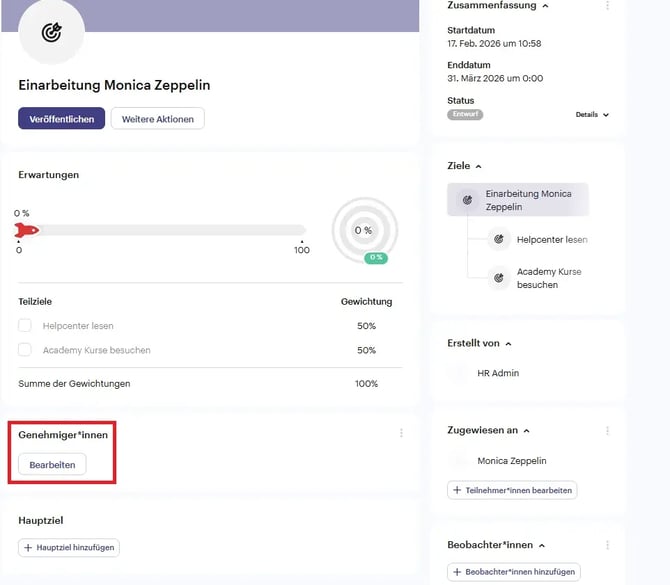Click the HR Admin creator name
This screenshot has width=670, height=585.
[498, 373]
